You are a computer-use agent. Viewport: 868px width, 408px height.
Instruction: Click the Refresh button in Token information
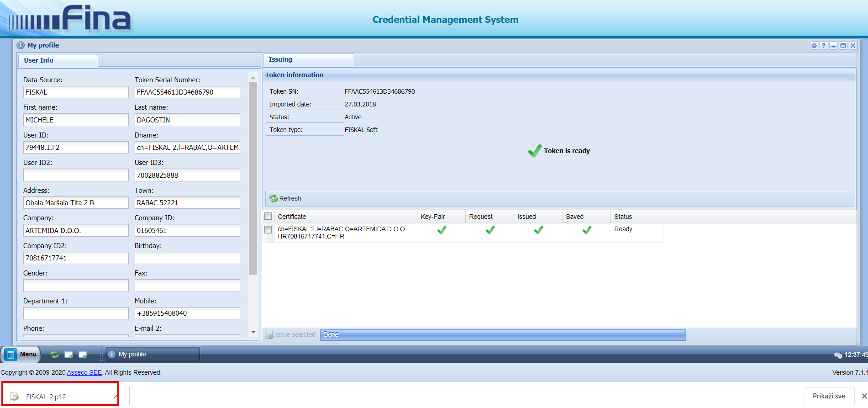(x=285, y=198)
